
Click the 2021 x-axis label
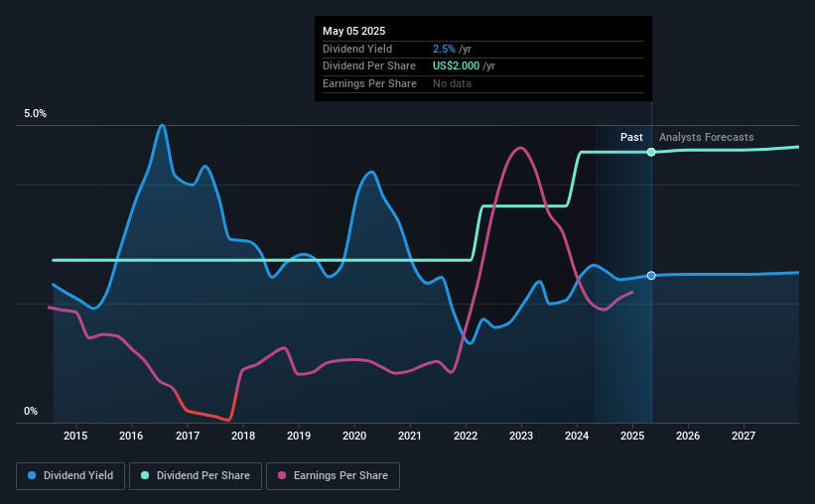point(410,436)
